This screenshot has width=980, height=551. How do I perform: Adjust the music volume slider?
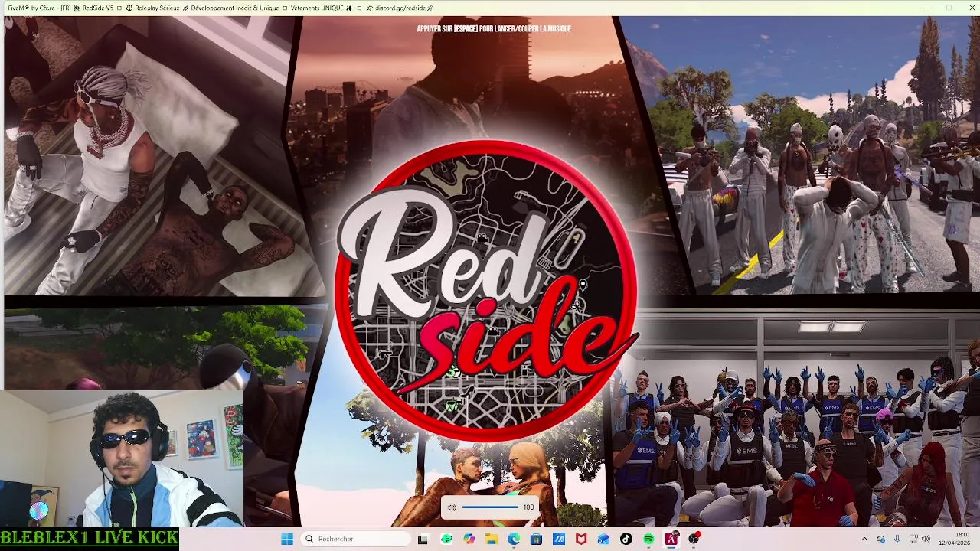[x=490, y=507]
